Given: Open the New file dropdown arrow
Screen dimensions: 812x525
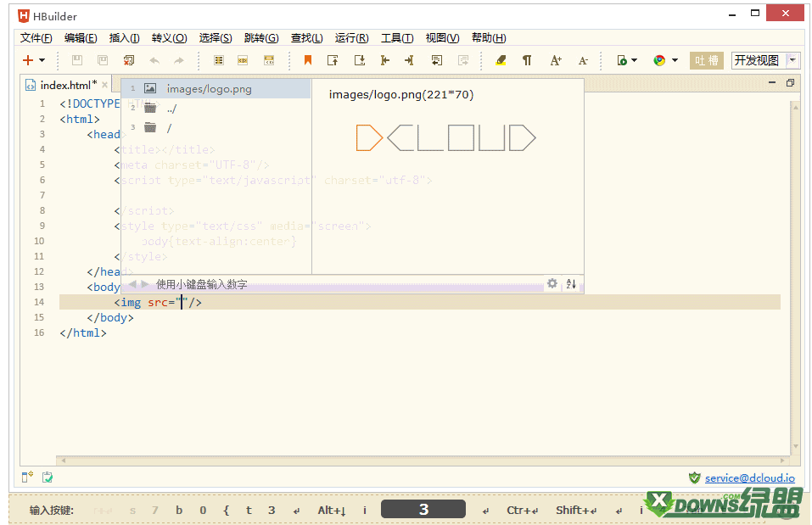Looking at the screenshot, I should tap(42, 60).
